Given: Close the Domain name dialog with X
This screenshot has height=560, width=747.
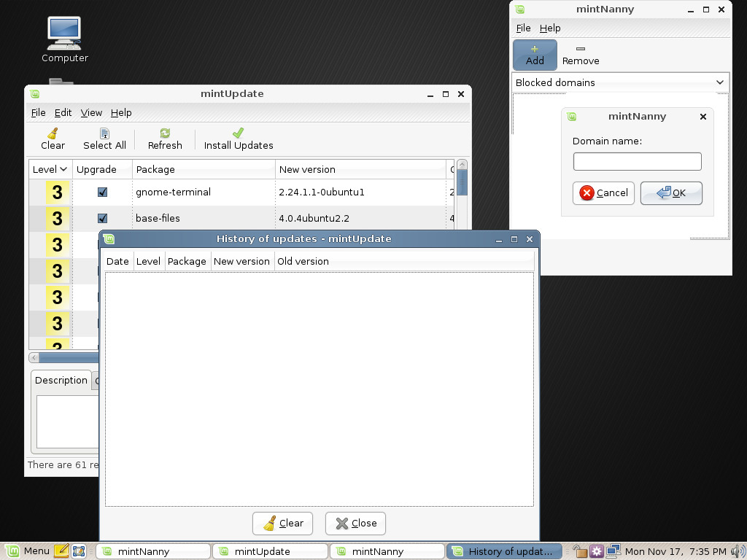Looking at the screenshot, I should (703, 117).
